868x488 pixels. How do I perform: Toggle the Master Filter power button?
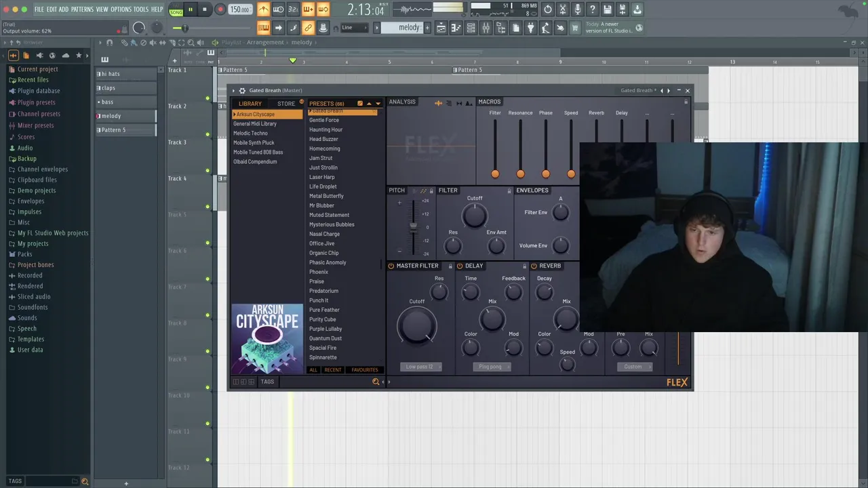391,266
